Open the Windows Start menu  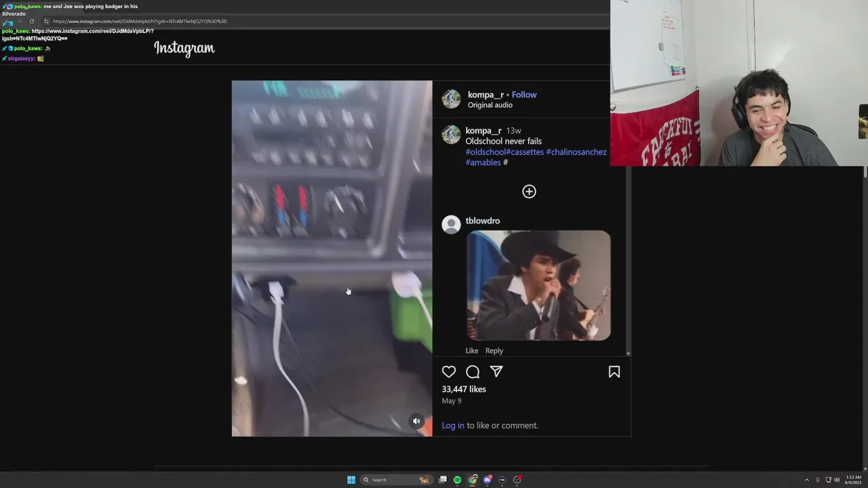(351, 480)
